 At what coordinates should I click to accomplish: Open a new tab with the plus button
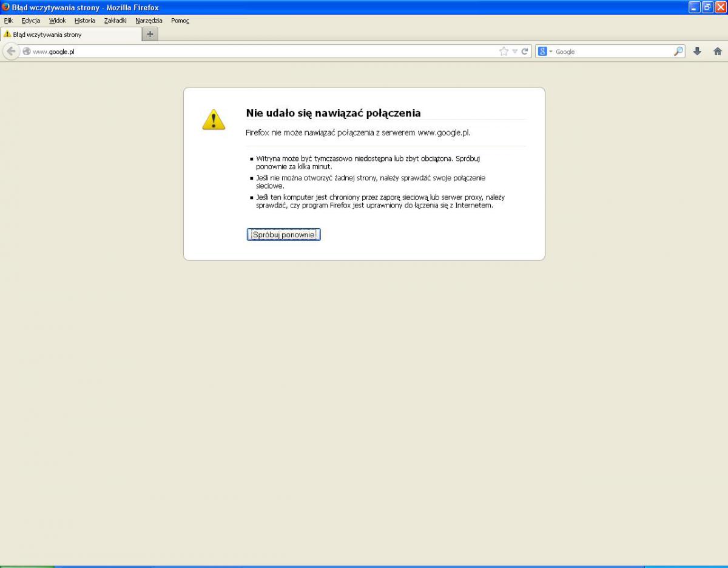tap(150, 34)
